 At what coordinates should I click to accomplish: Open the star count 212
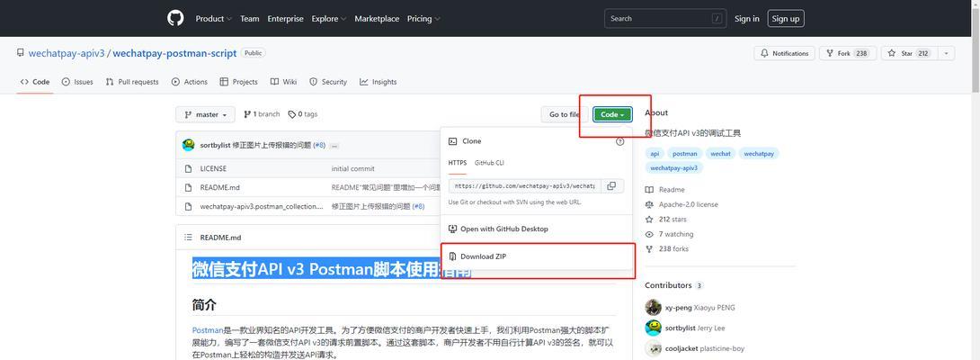tap(922, 53)
